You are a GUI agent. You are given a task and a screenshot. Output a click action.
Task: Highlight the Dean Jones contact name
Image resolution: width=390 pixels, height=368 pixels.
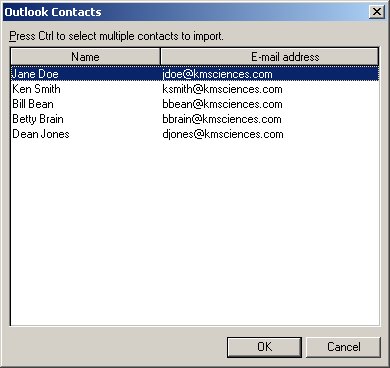pyautogui.click(x=41, y=134)
